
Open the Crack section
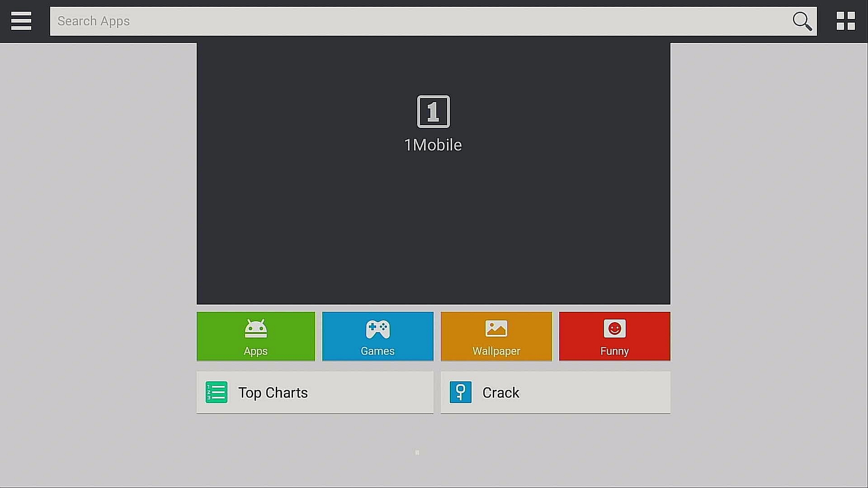coord(555,392)
